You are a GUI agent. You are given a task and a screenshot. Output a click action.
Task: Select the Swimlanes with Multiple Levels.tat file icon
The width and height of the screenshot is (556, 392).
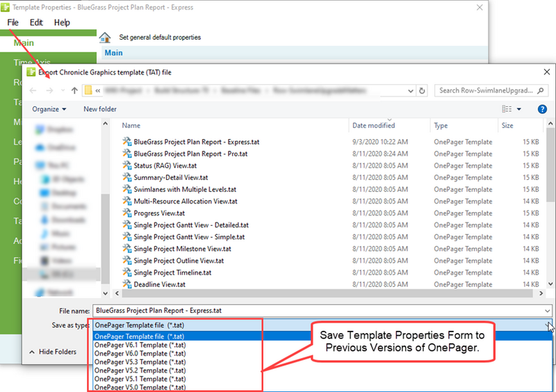(x=127, y=189)
